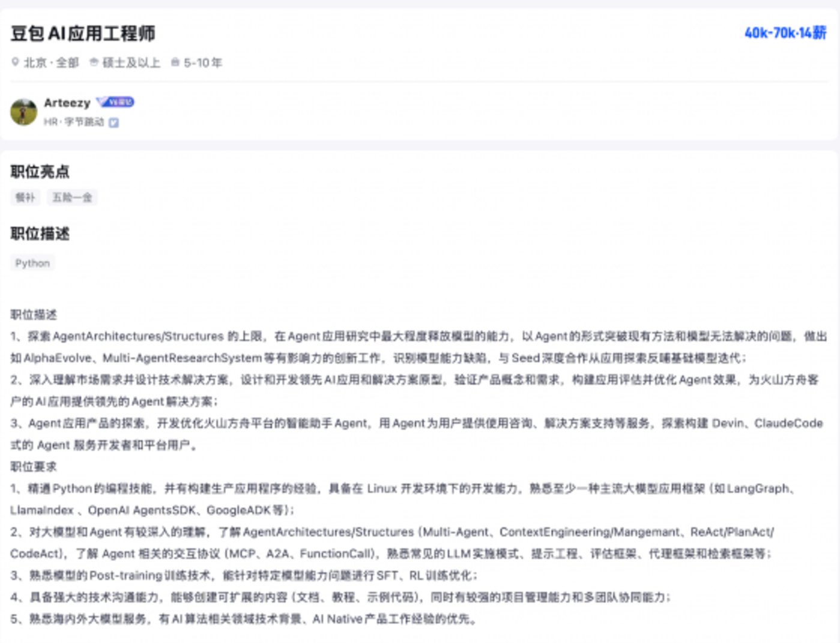
Task: Click the blue verified badge next to Arteezy
Action: click(x=115, y=102)
